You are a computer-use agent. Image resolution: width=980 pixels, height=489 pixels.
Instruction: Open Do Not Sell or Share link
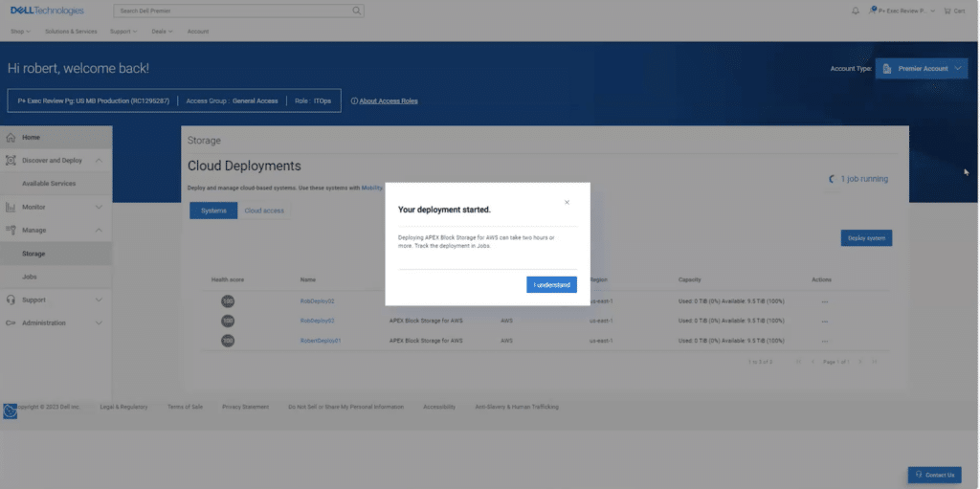(x=345, y=407)
